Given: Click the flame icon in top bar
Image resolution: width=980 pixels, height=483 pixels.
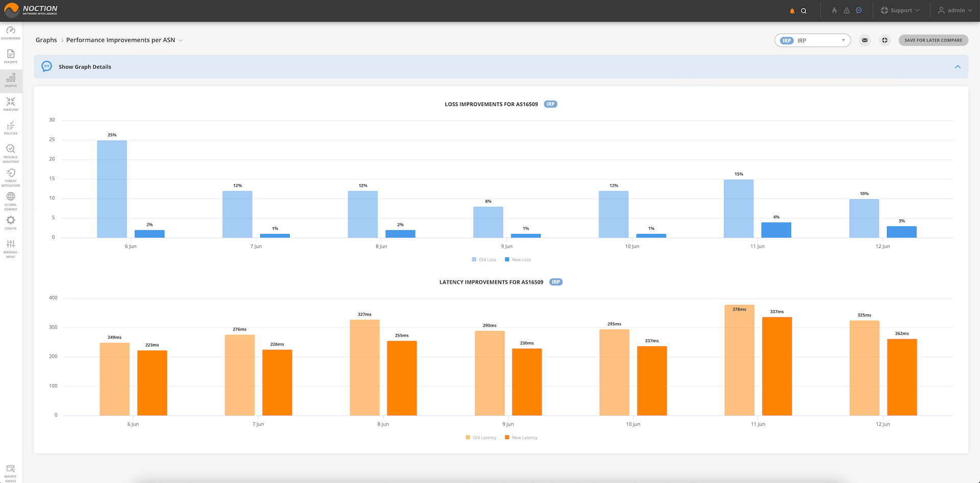Looking at the screenshot, I should tap(835, 10).
